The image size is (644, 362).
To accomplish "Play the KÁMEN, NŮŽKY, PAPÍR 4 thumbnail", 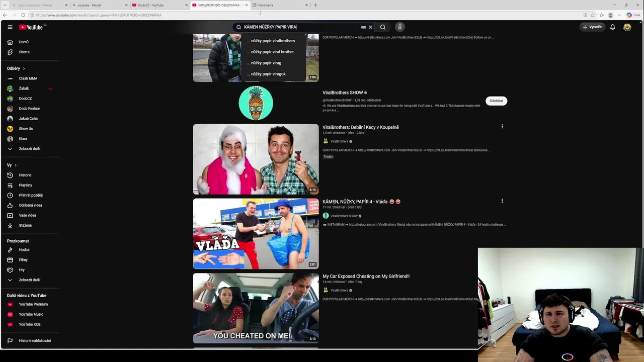I will [256, 234].
